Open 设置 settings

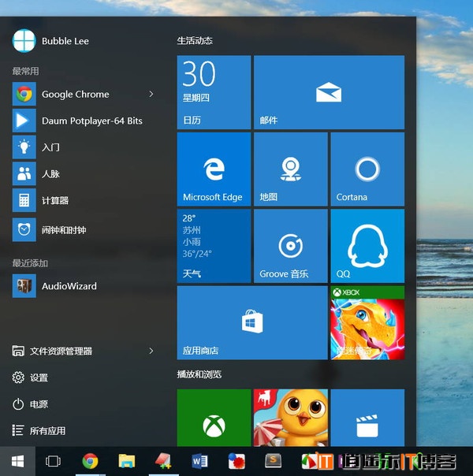[30, 377]
